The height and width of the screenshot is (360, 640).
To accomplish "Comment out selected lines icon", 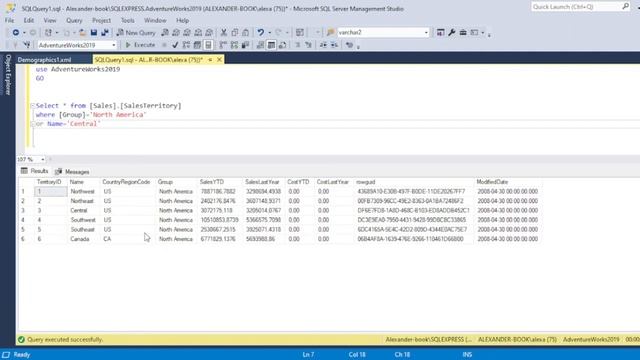I will (x=298, y=45).
